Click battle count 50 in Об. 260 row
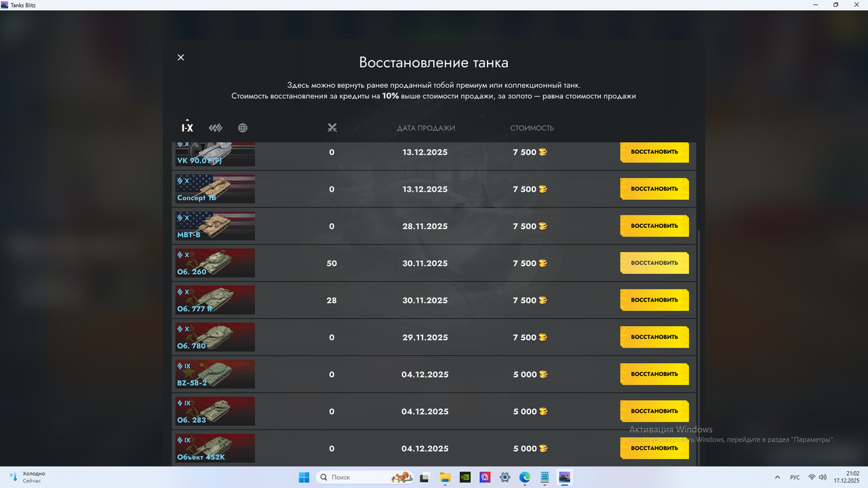Image resolution: width=868 pixels, height=488 pixels. 332,264
